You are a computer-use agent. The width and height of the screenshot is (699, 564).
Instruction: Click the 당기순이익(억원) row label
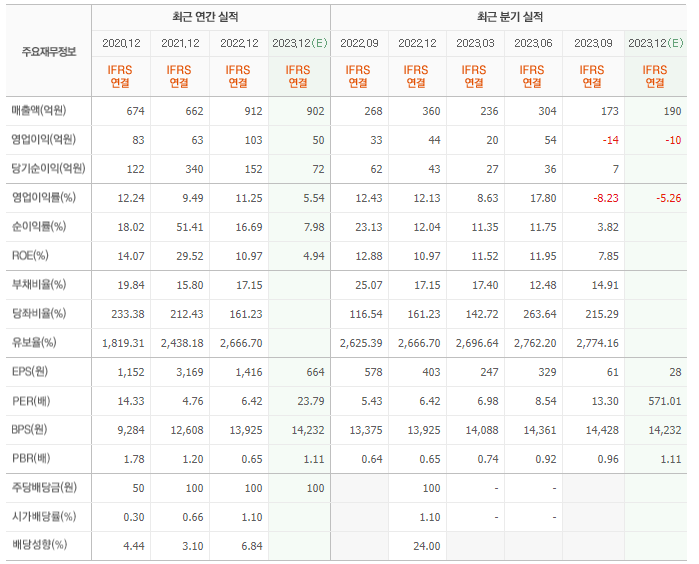pyautogui.click(x=49, y=168)
